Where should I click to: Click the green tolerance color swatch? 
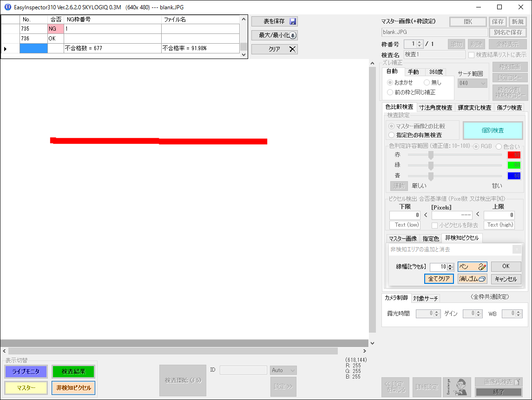514,165
